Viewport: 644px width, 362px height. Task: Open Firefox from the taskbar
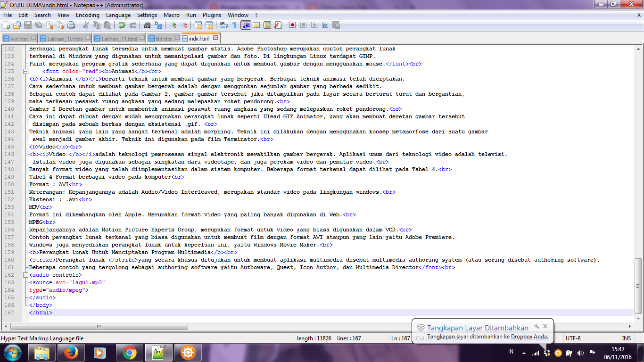click(x=71, y=352)
